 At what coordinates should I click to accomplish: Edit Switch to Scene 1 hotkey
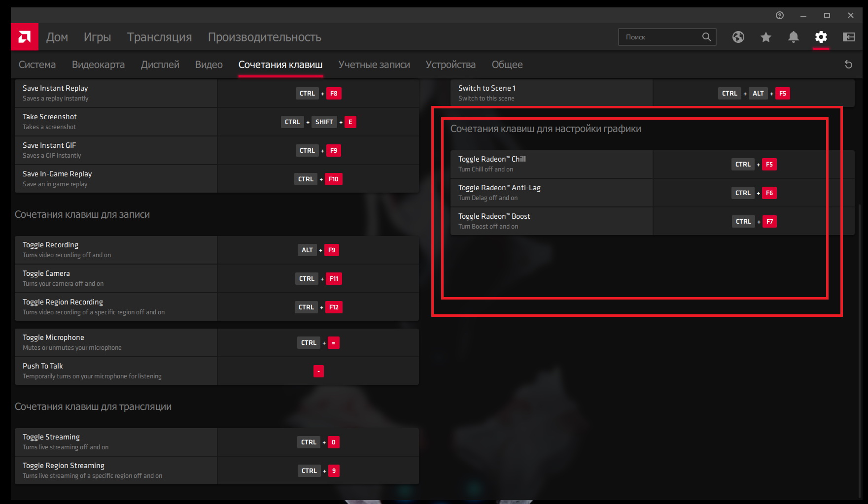tap(754, 93)
